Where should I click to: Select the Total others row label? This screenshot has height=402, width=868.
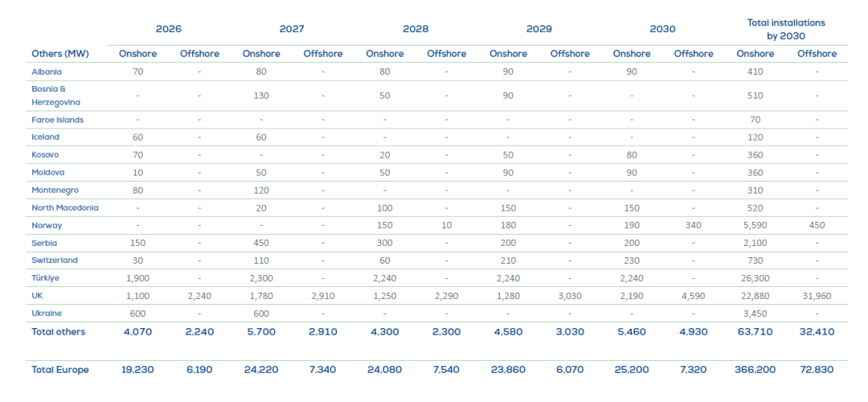click(x=58, y=331)
